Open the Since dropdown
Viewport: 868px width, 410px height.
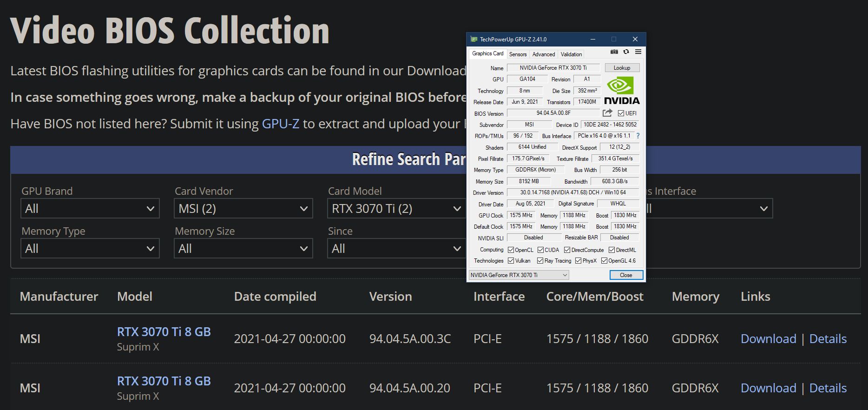click(x=397, y=248)
